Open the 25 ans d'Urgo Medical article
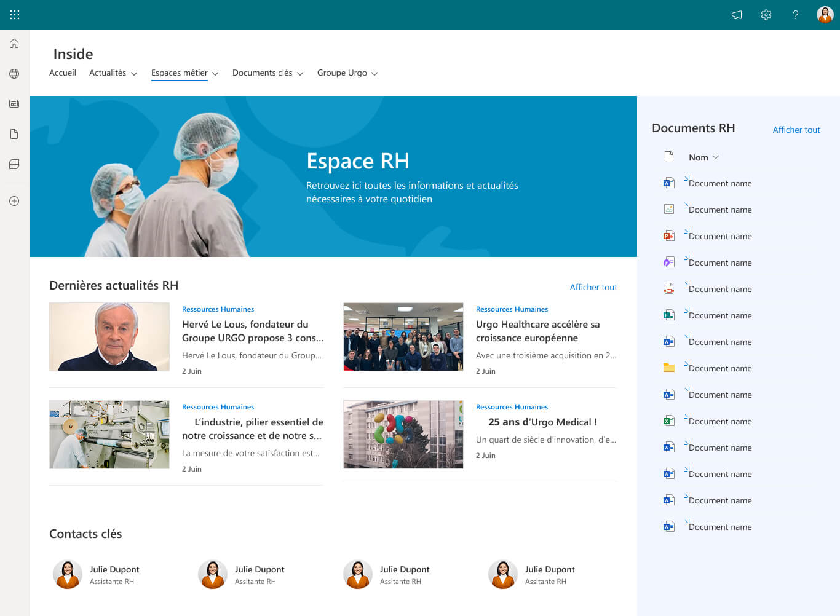 [x=542, y=422]
